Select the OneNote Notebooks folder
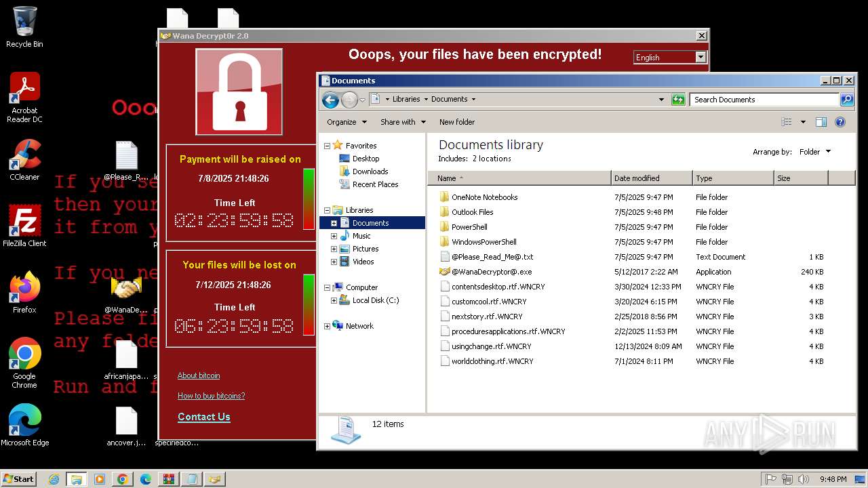The height and width of the screenshot is (488, 868). click(479, 197)
